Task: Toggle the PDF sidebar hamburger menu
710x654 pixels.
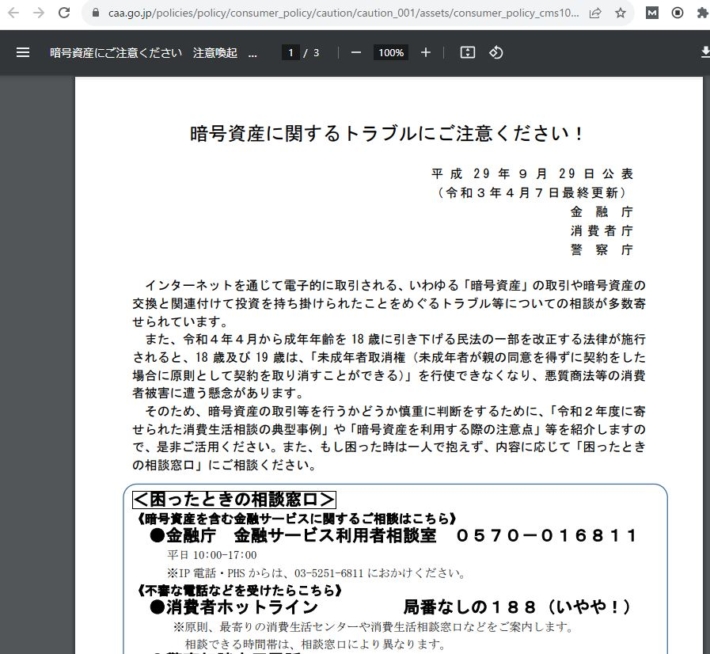Action: coord(23,53)
